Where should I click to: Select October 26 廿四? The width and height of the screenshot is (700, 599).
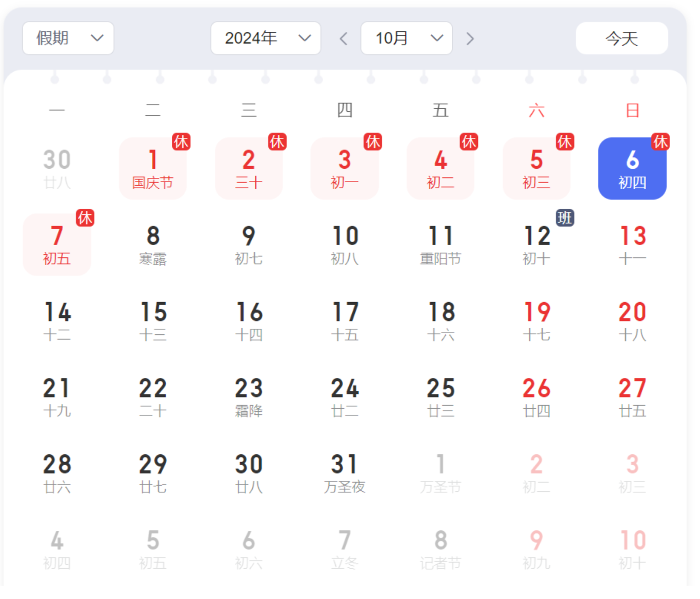click(536, 397)
